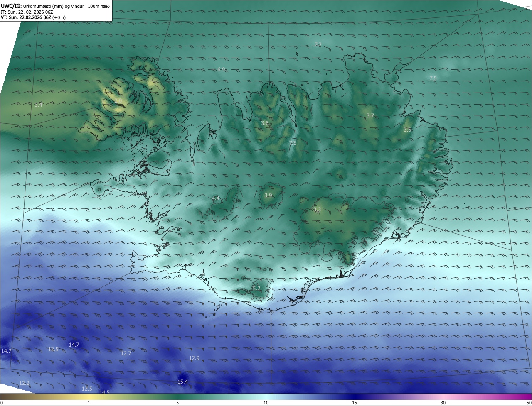Select the 6.9 value label on the map
The width and height of the screenshot is (532, 406).
click(221, 69)
